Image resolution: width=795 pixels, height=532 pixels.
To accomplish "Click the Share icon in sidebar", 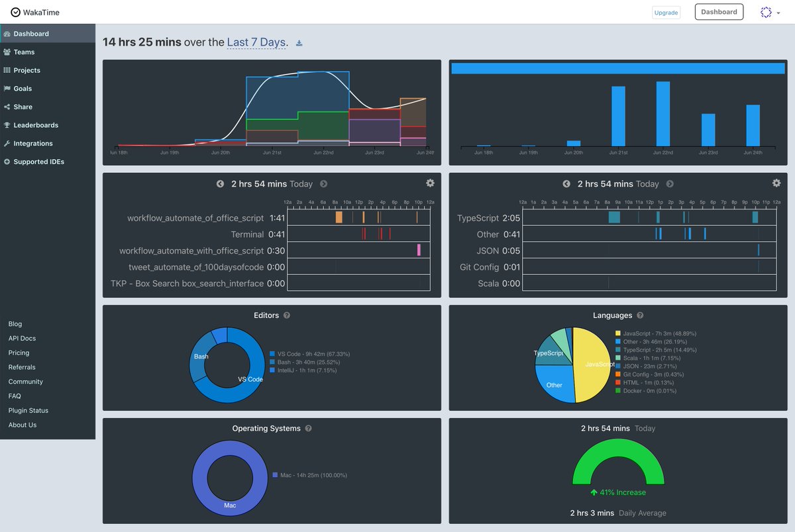I will point(7,107).
